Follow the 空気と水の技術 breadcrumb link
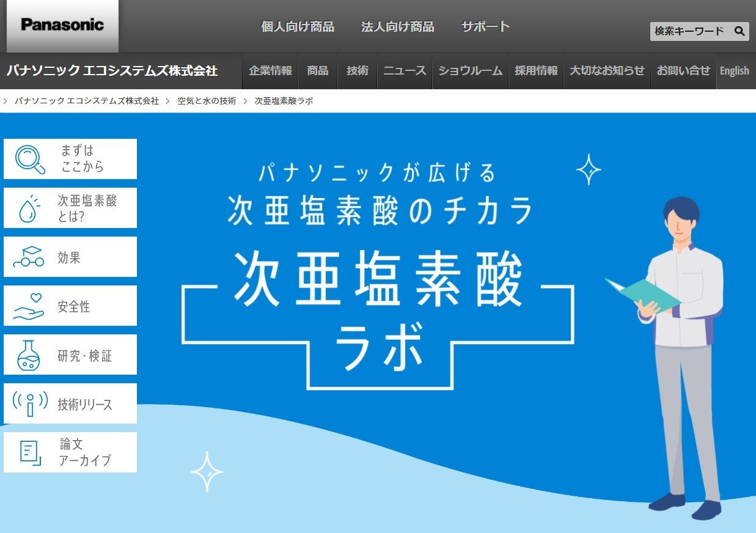Viewport: 756px width, 533px height. pyautogui.click(x=207, y=101)
